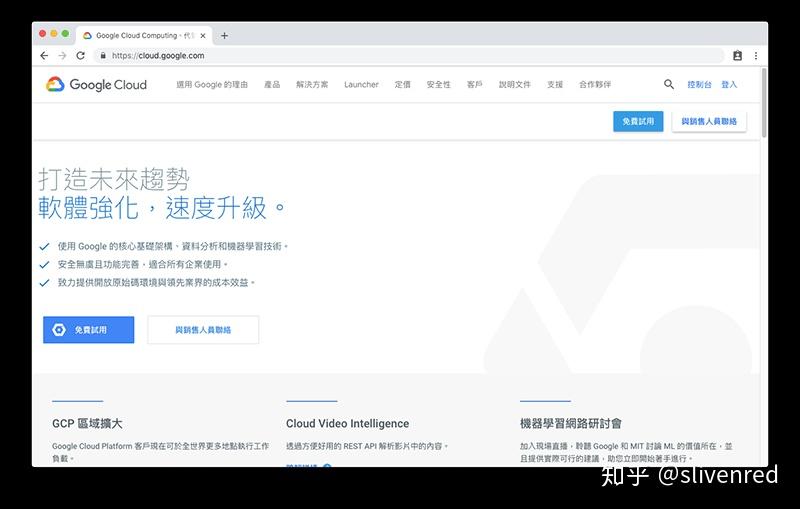Click the browser forward arrow

click(x=62, y=56)
